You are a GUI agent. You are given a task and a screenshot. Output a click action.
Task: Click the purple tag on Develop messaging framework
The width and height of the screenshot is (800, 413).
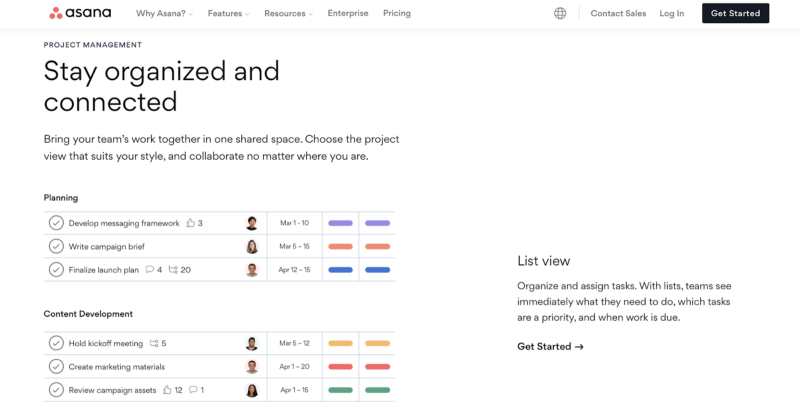340,223
